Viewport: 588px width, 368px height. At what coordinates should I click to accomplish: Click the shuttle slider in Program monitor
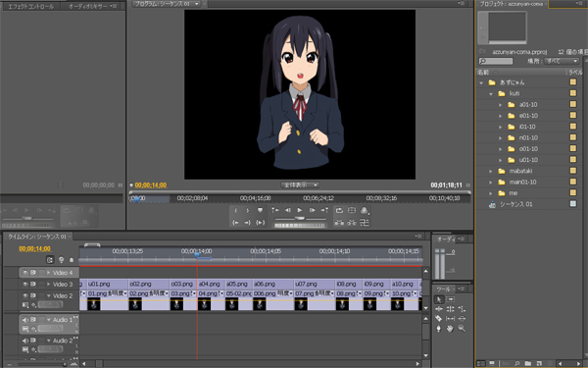[x=300, y=218]
